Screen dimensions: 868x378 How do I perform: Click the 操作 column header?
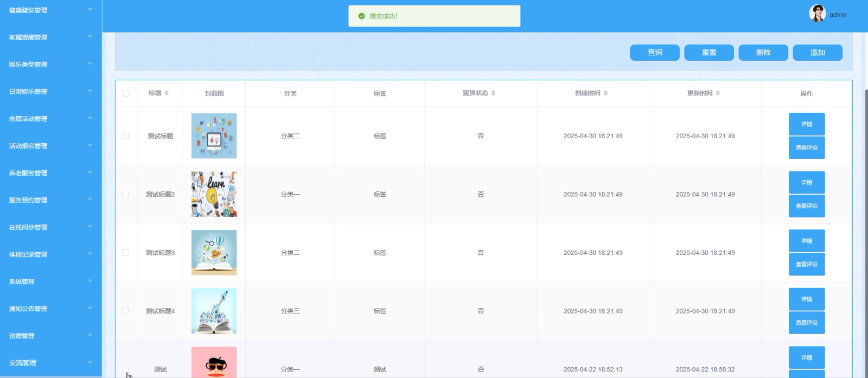[x=807, y=93]
